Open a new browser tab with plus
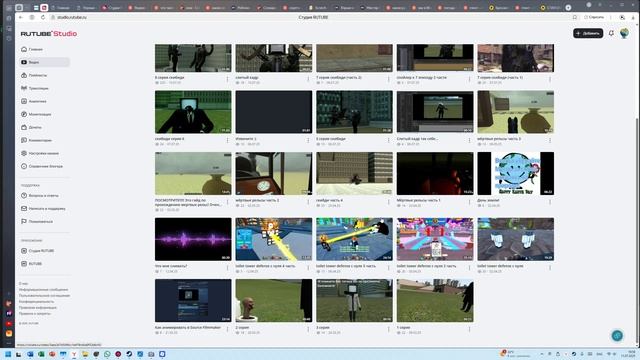 [568, 7]
